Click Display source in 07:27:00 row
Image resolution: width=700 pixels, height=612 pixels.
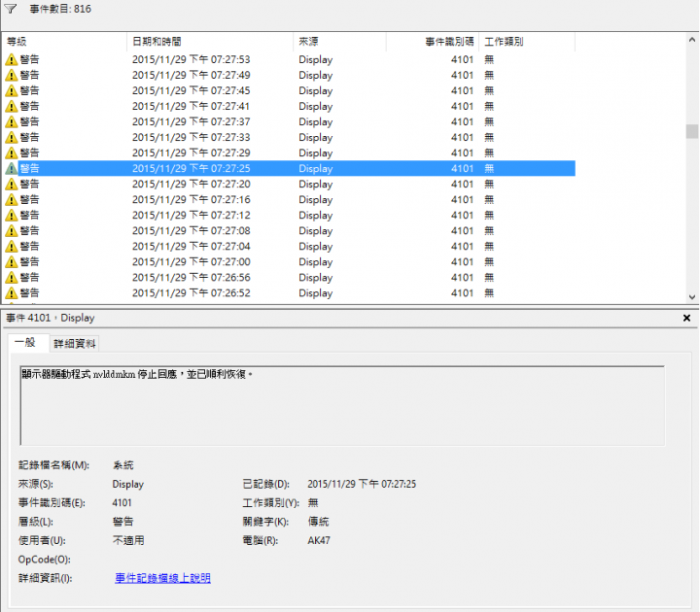pyautogui.click(x=316, y=262)
